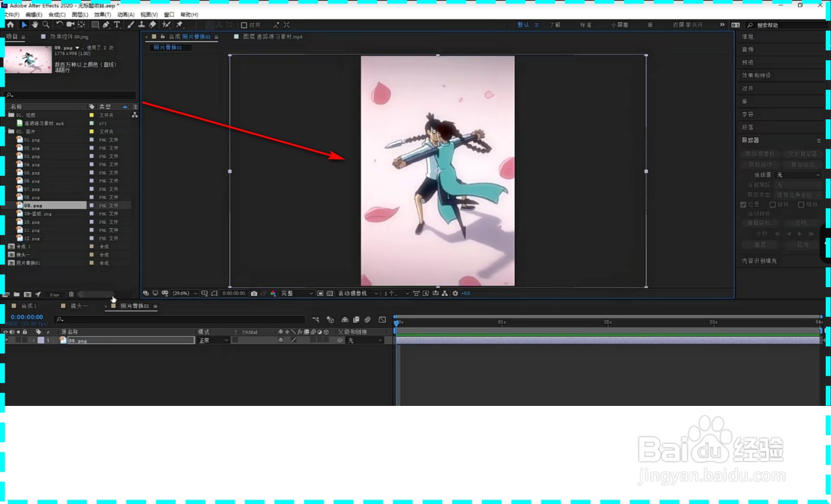This screenshot has width=831, height=504.
Task: Open the 段落 panel
Action: click(747, 127)
